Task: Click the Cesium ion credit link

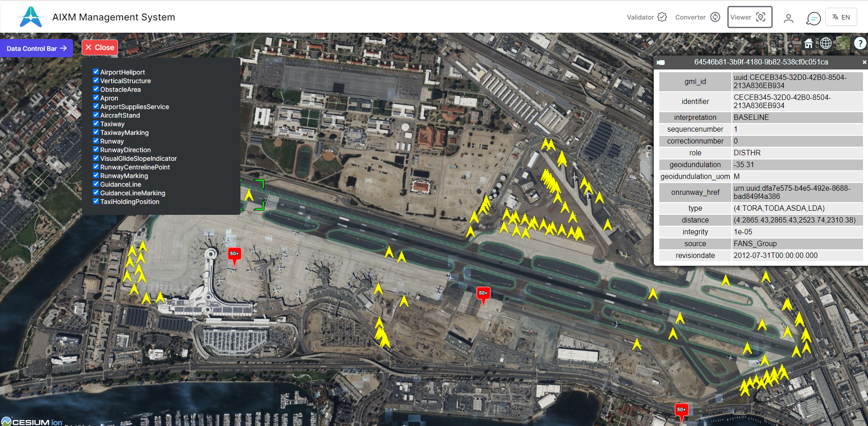Action: click(x=32, y=421)
